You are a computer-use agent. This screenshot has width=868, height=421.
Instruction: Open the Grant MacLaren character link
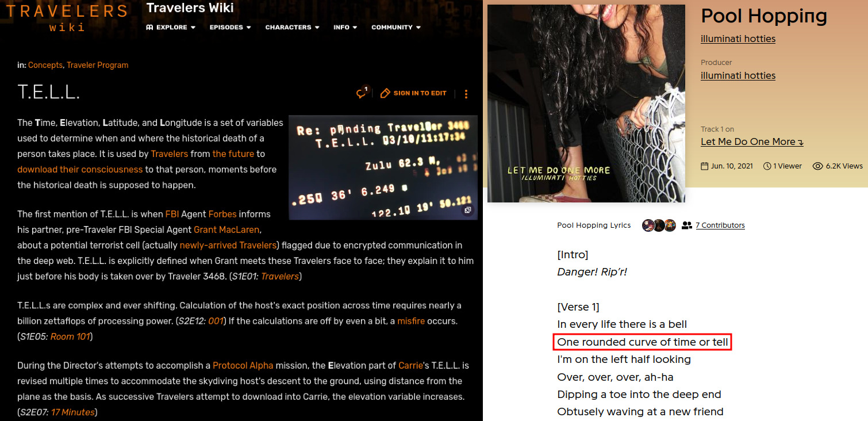coord(226,229)
